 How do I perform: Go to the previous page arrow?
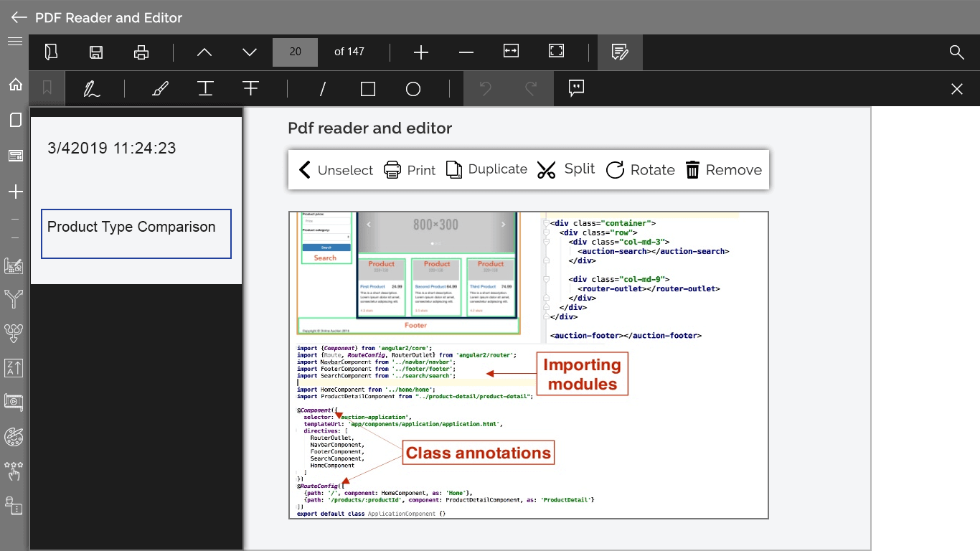tap(204, 52)
